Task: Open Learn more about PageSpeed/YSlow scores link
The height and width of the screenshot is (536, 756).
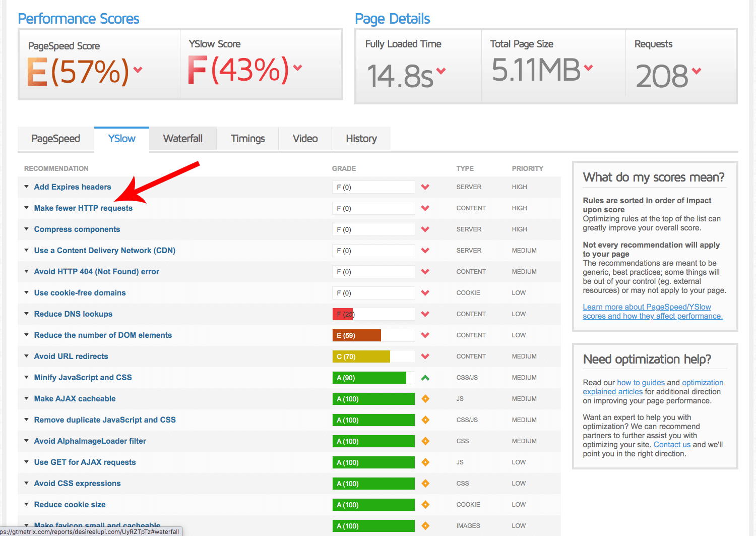Action: coord(653,312)
